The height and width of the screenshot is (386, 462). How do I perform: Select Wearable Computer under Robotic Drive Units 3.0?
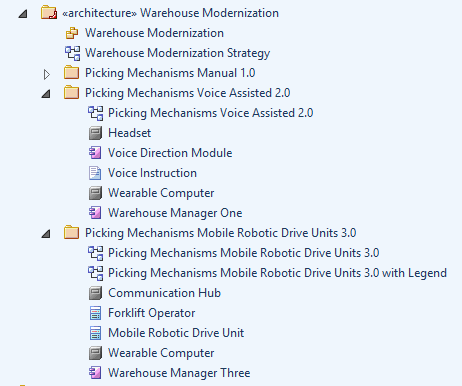(x=161, y=353)
